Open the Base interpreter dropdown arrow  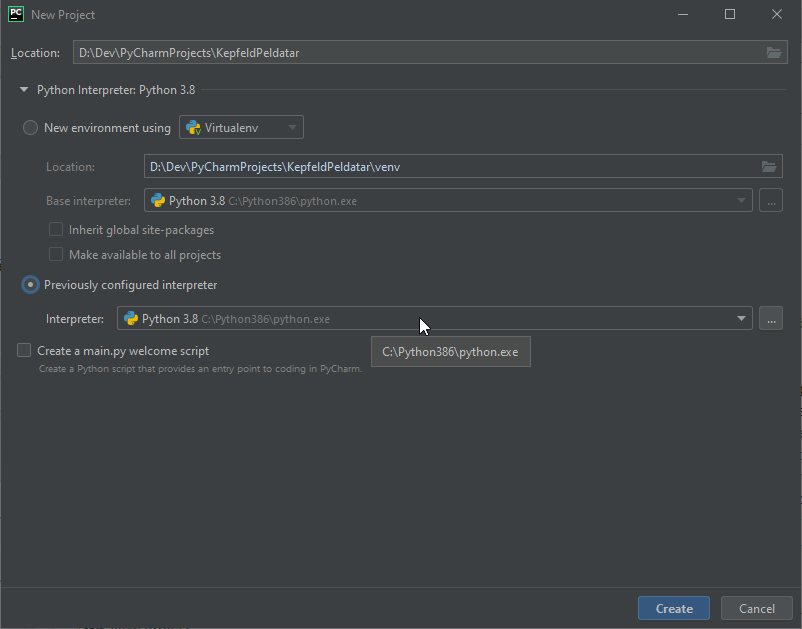click(x=741, y=200)
